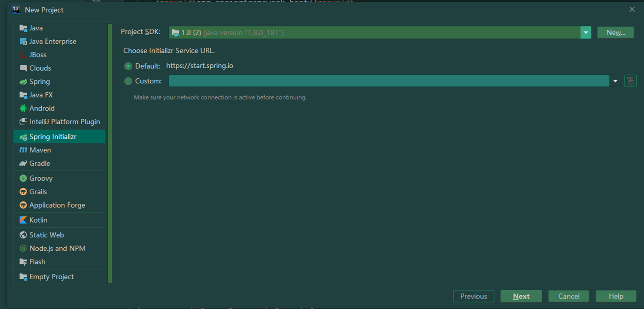This screenshot has height=309, width=644.
Task: Open the Project SDK dropdown arrow
Action: pos(586,33)
